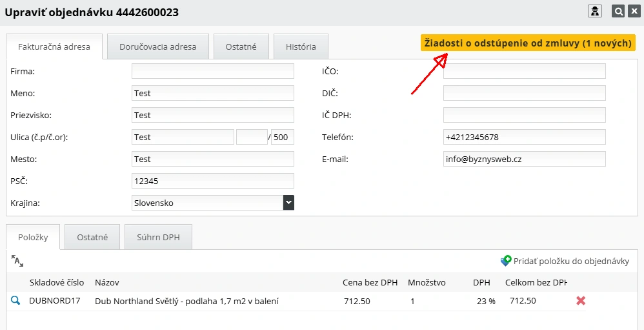Click the person icon in title bar

click(x=595, y=11)
